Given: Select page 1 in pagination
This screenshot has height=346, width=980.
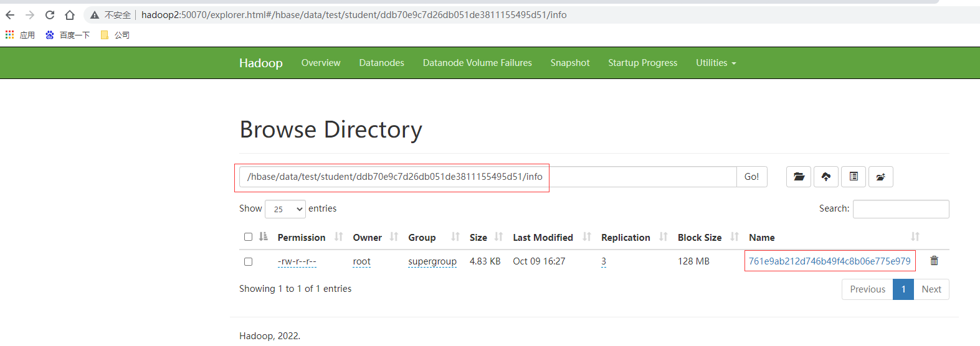Looking at the screenshot, I should click(x=903, y=289).
